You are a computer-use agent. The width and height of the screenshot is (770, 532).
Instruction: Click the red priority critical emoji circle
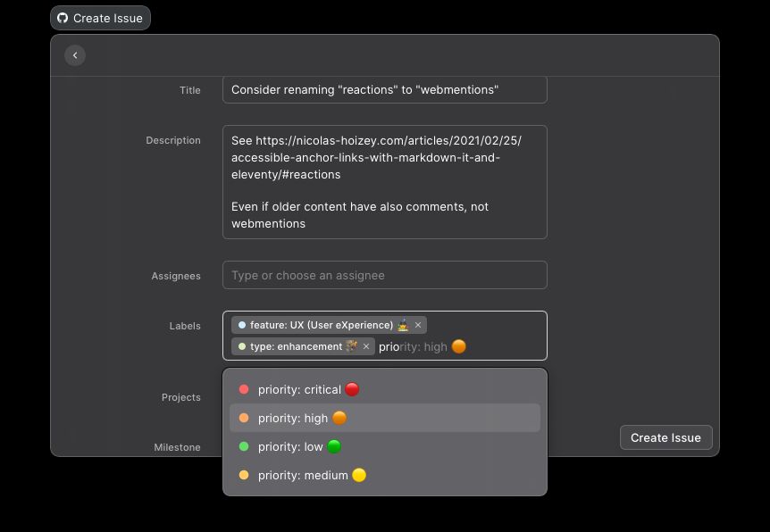pyautogui.click(x=352, y=389)
